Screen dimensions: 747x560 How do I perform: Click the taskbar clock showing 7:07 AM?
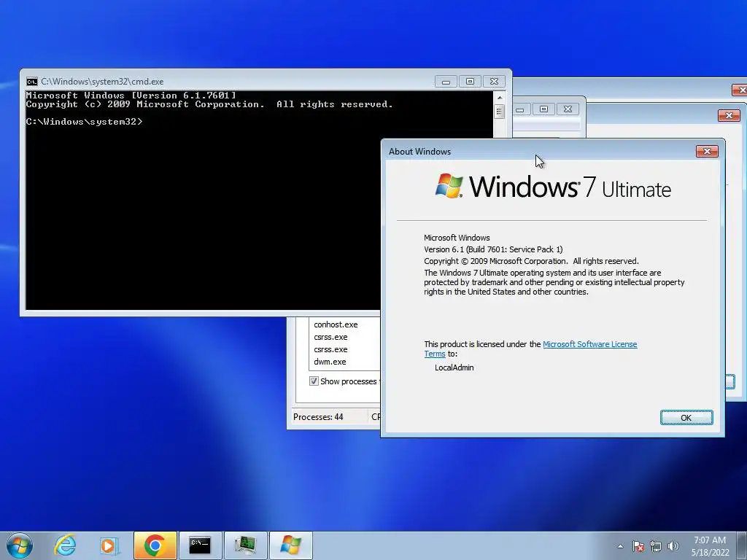tap(710, 546)
